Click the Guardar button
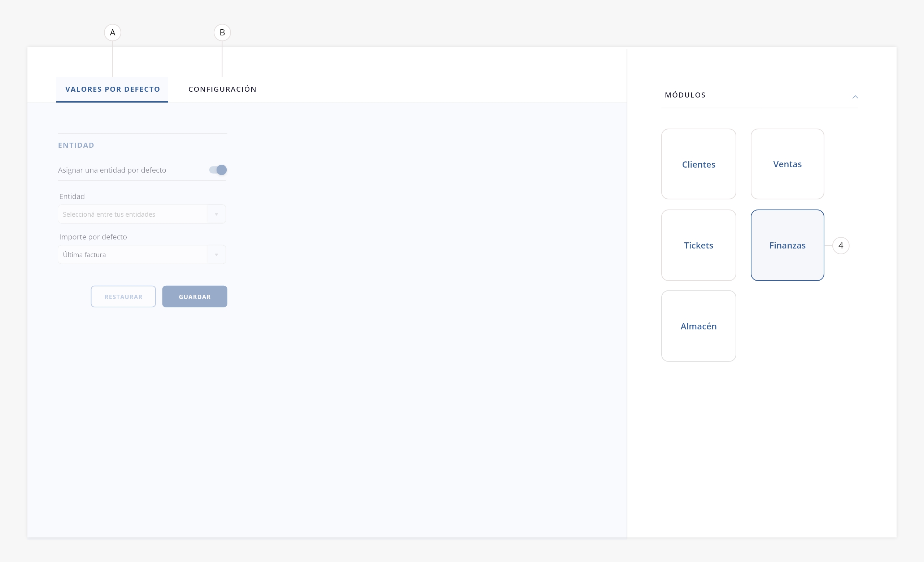The height and width of the screenshot is (562, 924). [x=195, y=297]
